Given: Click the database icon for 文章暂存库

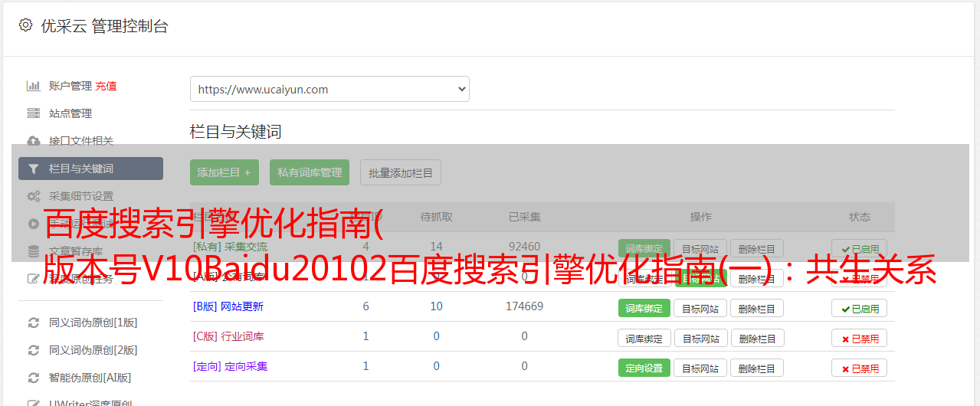Looking at the screenshot, I should 33,251.
